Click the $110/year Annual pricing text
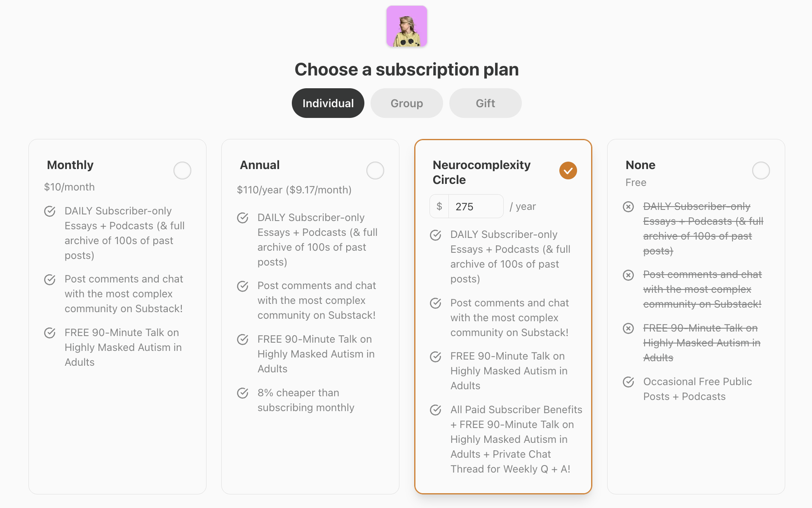The width and height of the screenshot is (812, 508). tap(294, 190)
